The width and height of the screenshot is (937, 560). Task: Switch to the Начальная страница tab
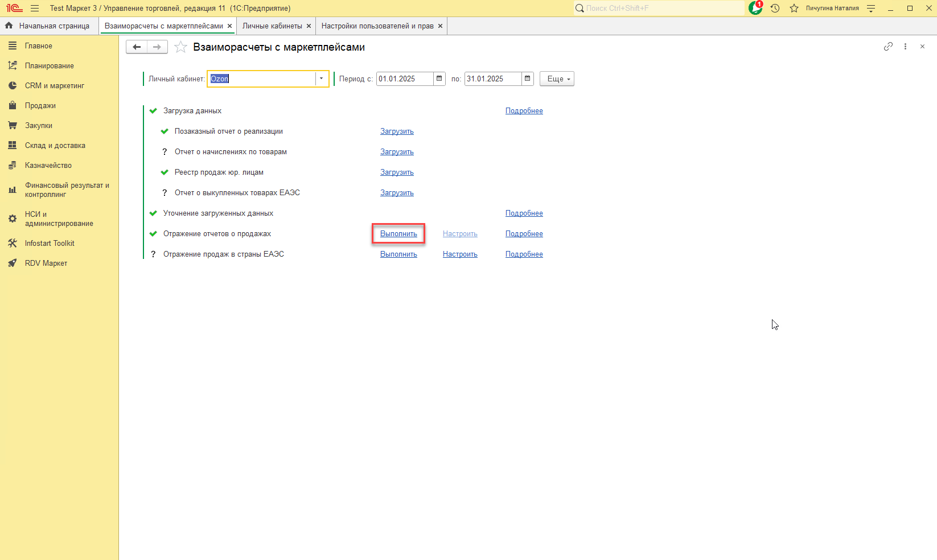(49, 26)
